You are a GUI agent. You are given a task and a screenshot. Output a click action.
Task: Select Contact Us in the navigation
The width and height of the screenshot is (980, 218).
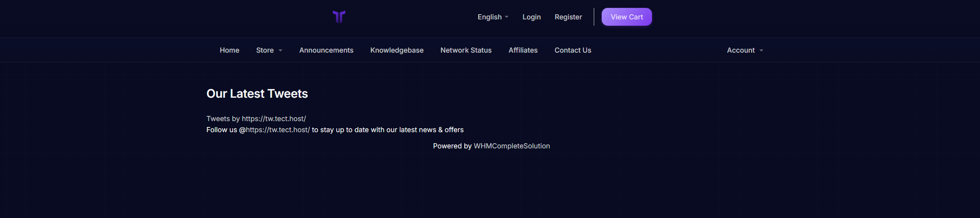(x=573, y=50)
